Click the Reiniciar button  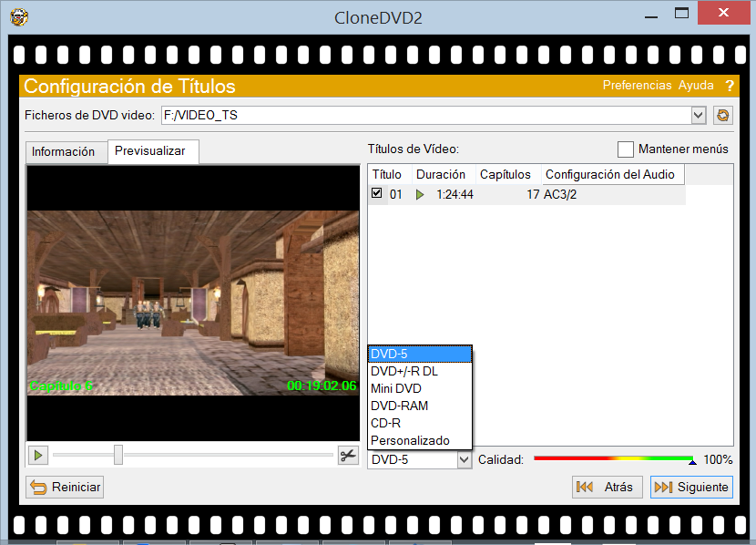(x=65, y=487)
